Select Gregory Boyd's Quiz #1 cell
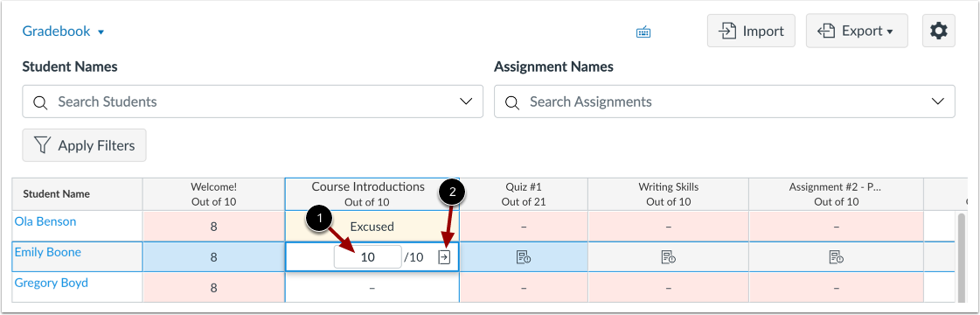Image resolution: width=980 pixels, height=315 pixels. [524, 288]
